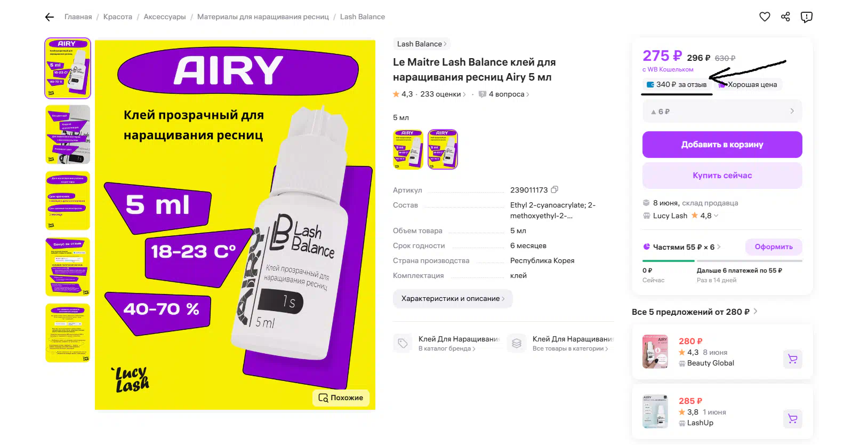Click the share icon

tap(785, 17)
